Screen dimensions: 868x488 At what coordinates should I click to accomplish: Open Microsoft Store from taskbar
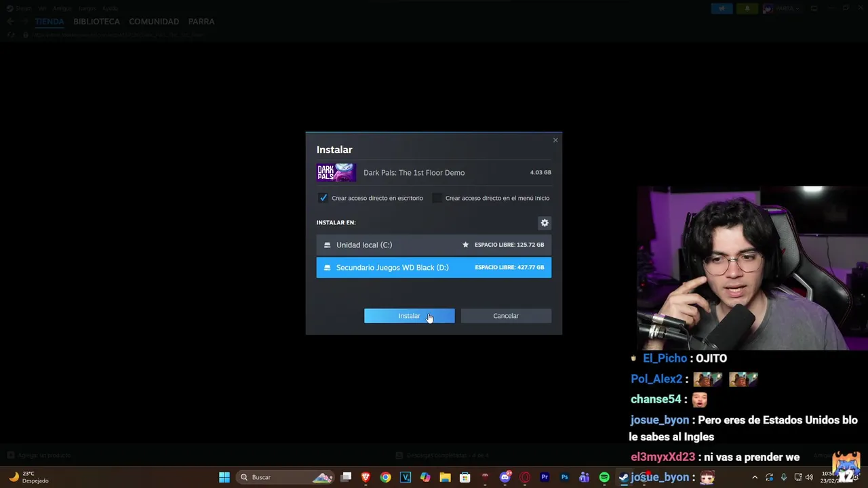465,477
